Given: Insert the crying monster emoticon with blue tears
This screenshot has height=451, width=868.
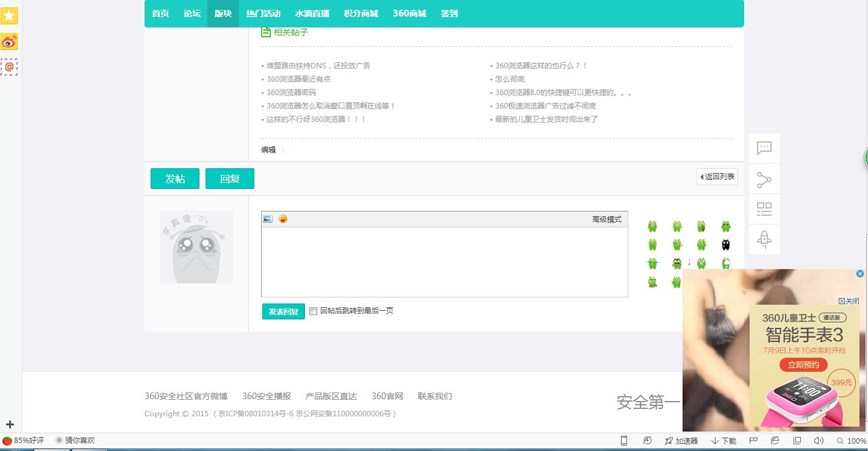Looking at the screenshot, I should coord(653,263).
